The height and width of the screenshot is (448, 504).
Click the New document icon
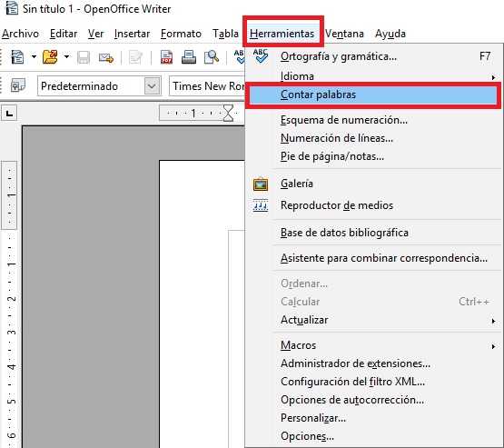coord(17,57)
